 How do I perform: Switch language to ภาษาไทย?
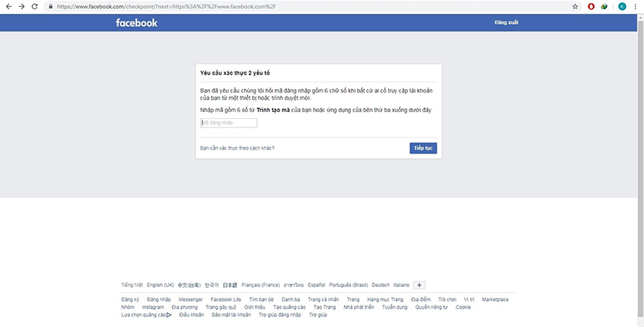[x=294, y=285]
